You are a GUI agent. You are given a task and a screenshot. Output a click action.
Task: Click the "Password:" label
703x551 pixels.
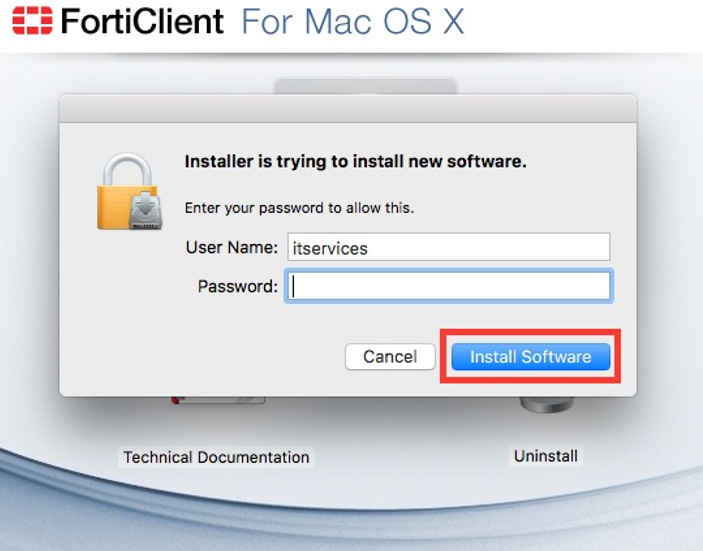pos(237,287)
